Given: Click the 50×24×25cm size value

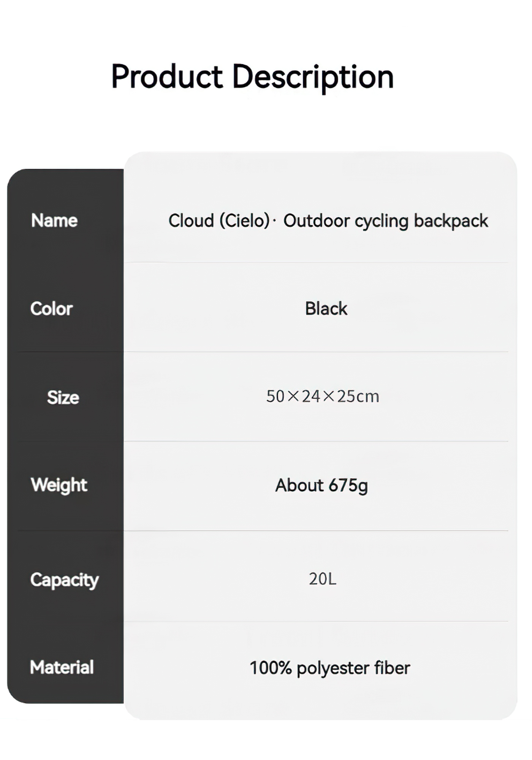Looking at the screenshot, I should tap(323, 396).
